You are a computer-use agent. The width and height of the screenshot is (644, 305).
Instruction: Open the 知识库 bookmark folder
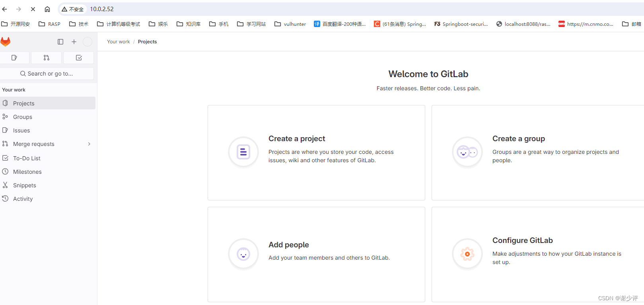(x=189, y=24)
